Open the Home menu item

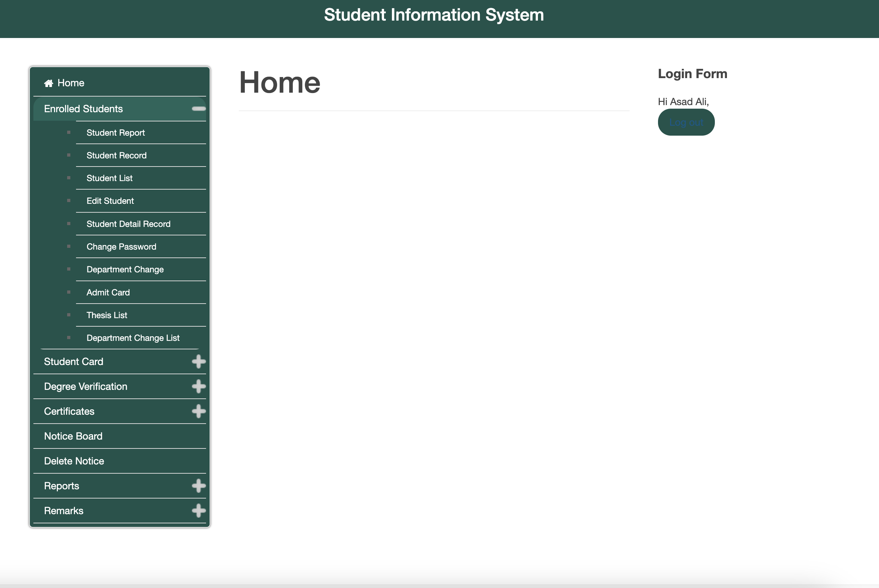pyautogui.click(x=120, y=83)
